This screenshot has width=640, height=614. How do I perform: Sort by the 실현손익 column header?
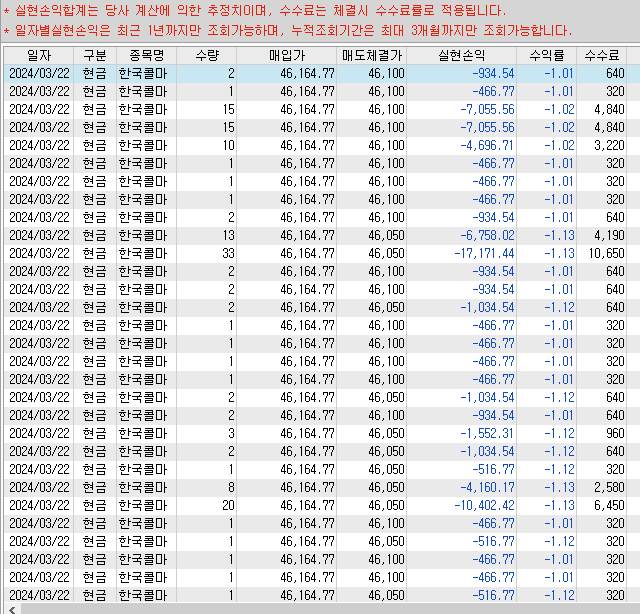tap(462, 56)
